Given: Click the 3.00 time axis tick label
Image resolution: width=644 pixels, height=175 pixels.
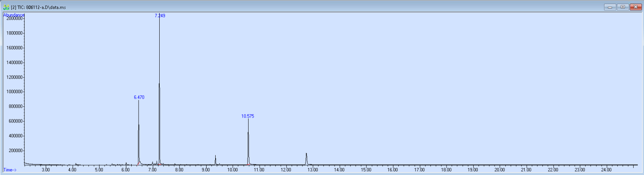Looking at the screenshot, I should click(46, 170).
